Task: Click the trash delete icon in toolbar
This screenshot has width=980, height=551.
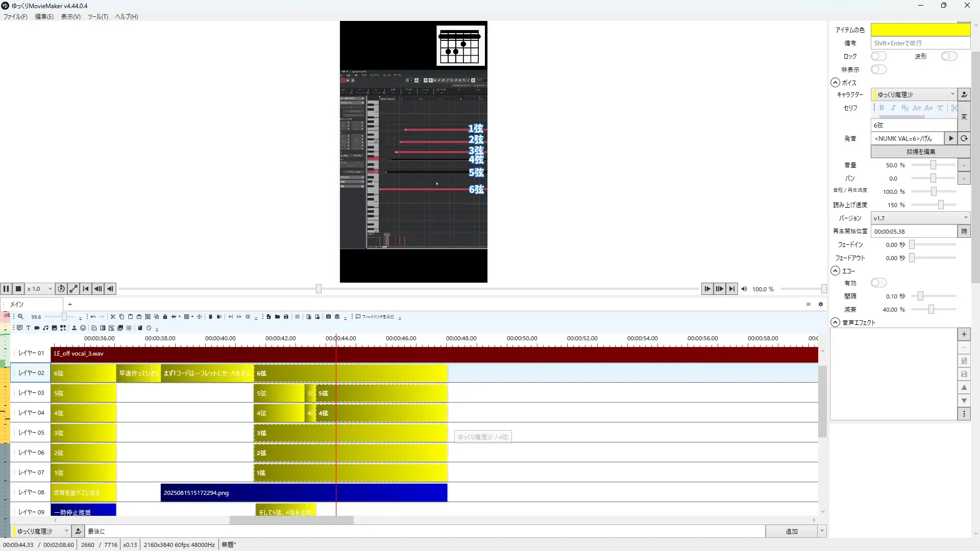Action: (210, 317)
